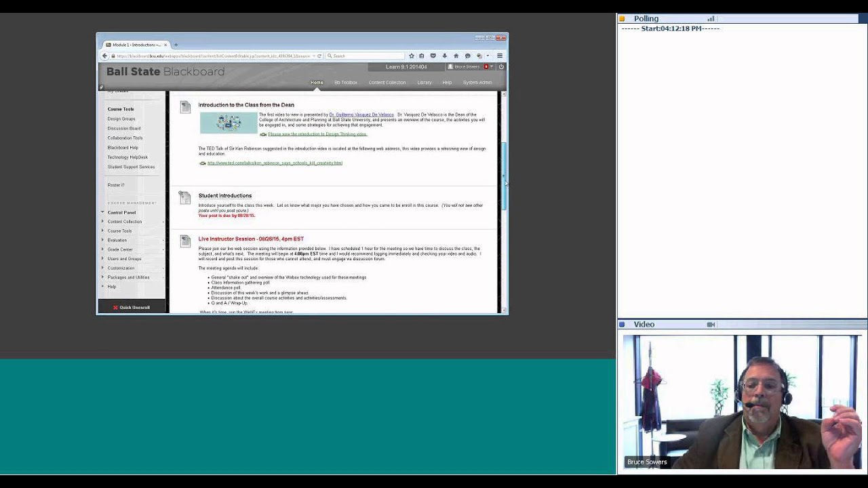Open Technology HelpDesk link
This screenshot has width=868, height=488.
(127, 157)
